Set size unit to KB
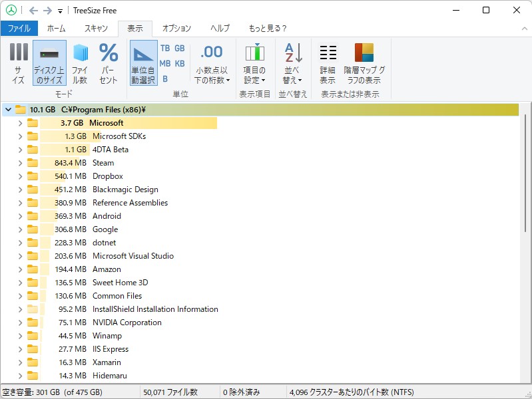Image resolution: width=532 pixels, height=399 pixels. point(180,63)
